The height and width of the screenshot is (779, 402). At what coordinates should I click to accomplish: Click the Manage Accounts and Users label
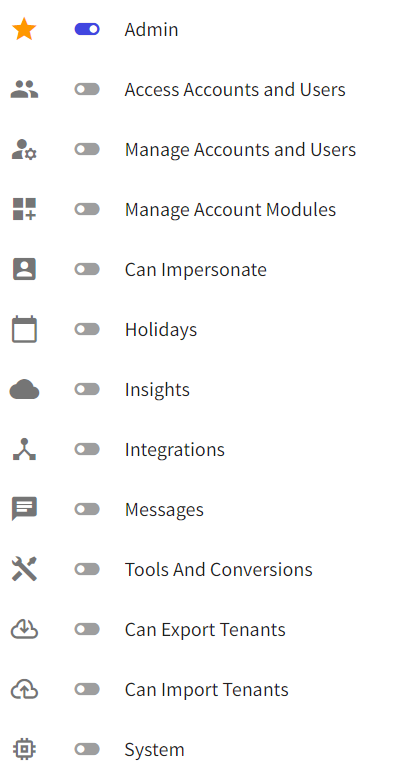pyautogui.click(x=240, y=150)
